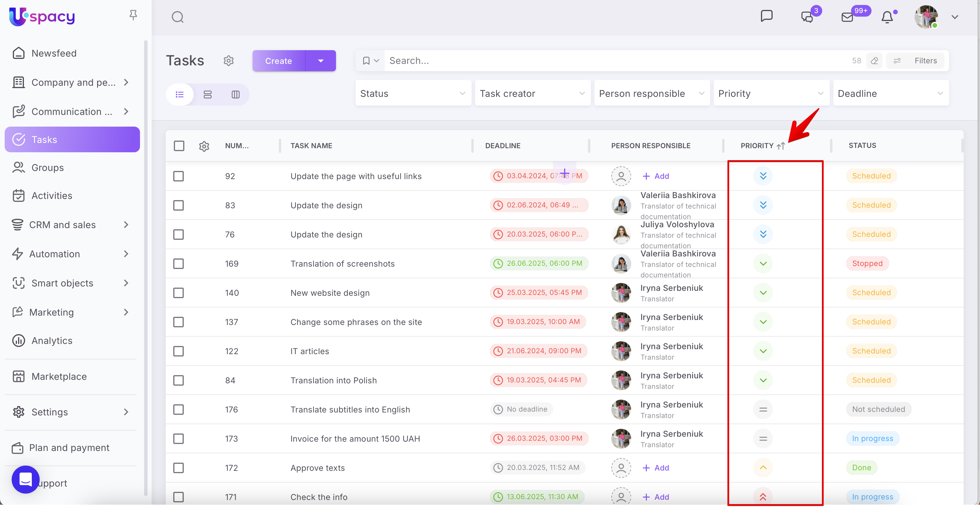Click the pin sidebar icon
Image resolution: width=980 pixels, height=507 pixels.
[x=133, y=15]
